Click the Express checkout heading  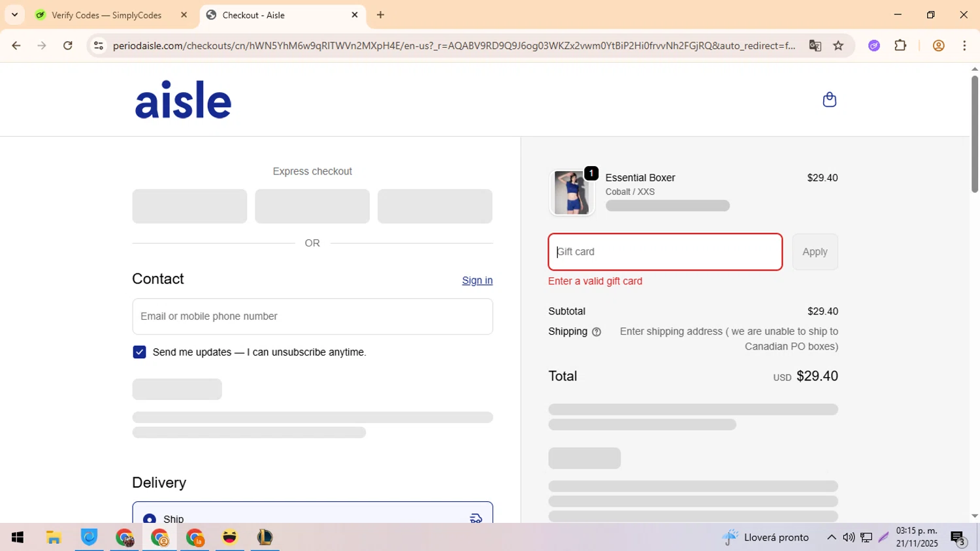click(x=312, y=171)
